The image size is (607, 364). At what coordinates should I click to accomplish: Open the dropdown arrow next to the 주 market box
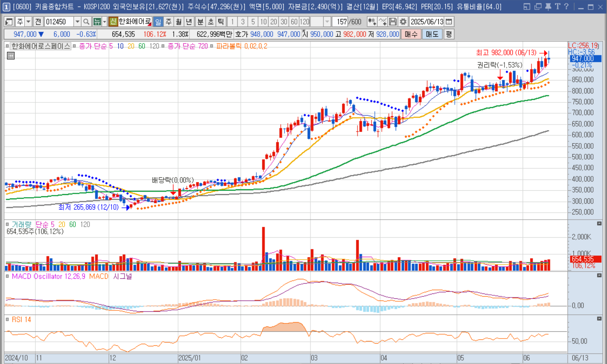pos(29,22)
